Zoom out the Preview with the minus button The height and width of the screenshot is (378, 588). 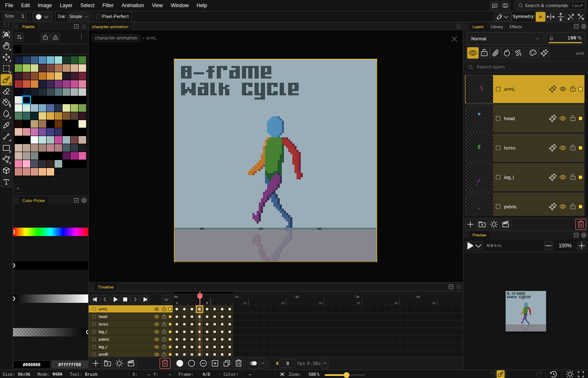549,246
